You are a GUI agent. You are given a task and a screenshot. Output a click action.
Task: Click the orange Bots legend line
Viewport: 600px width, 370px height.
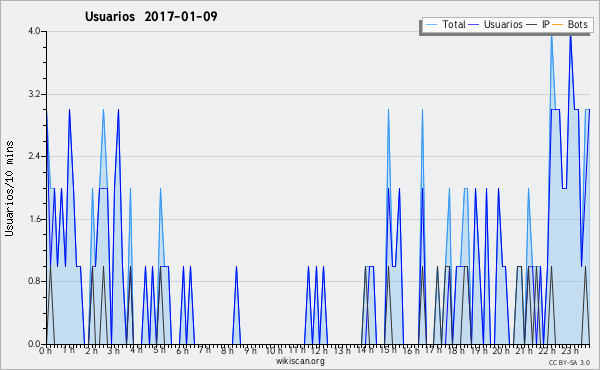558,25
